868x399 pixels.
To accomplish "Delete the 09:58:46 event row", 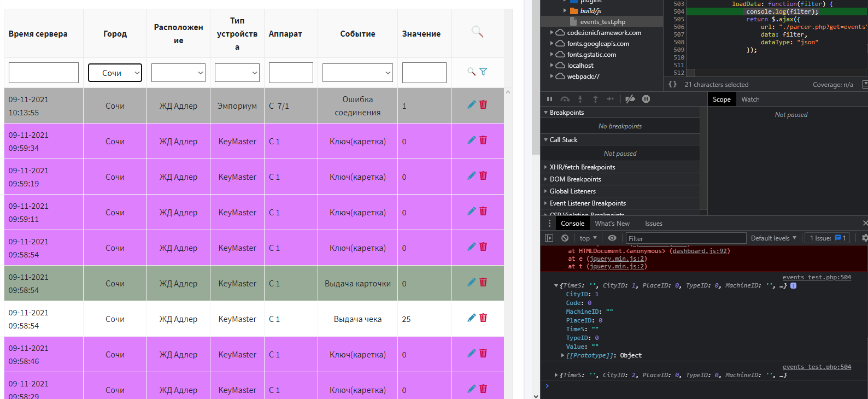I will click(483, 353).
